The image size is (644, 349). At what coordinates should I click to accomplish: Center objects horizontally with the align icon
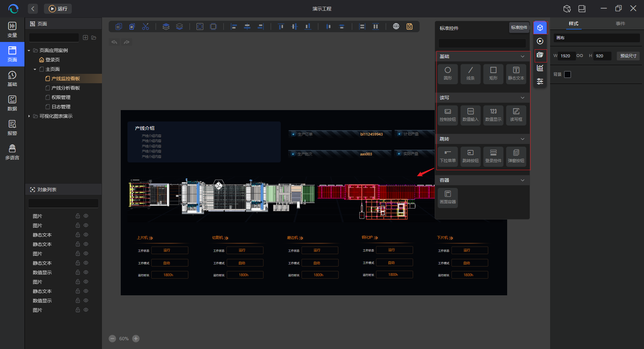coord(247,27)
